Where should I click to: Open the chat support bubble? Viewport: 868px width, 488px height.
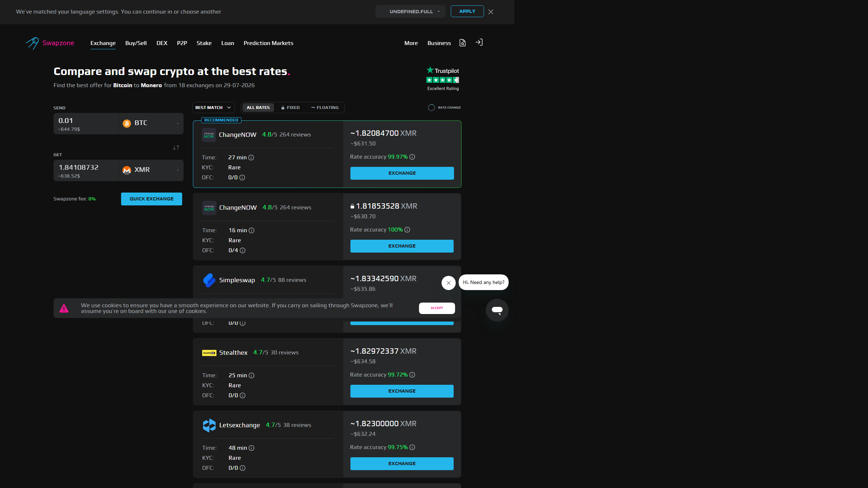pos(497,310)
